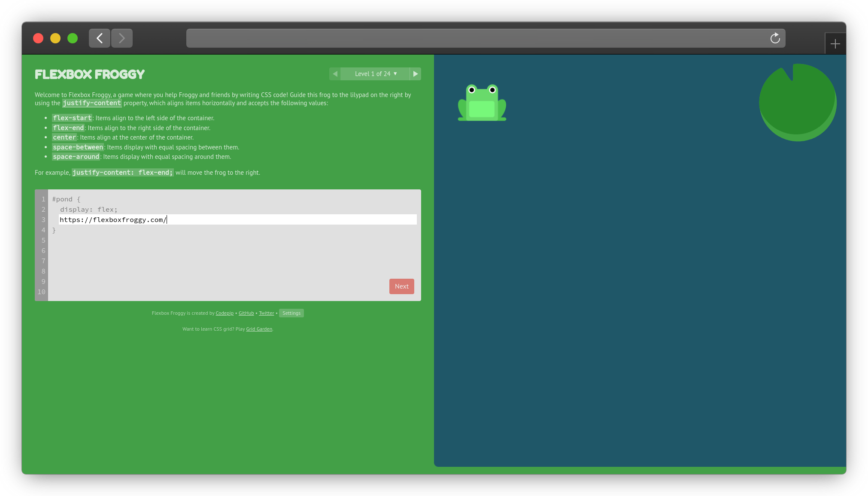Click the red Next button
The image size is (868, 496).
(x=402, y=286)
